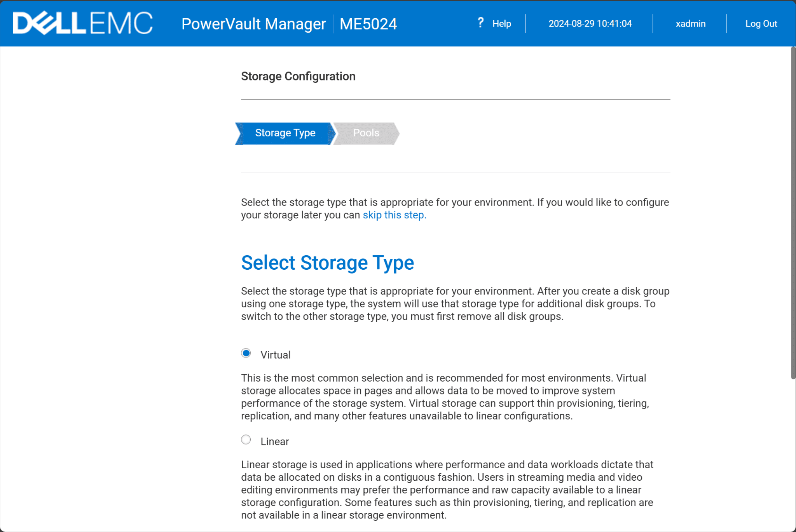Viewport: 796px width, 532px height.
Task: Click the xadmin username in the header
Action: (x=690, y=24)
